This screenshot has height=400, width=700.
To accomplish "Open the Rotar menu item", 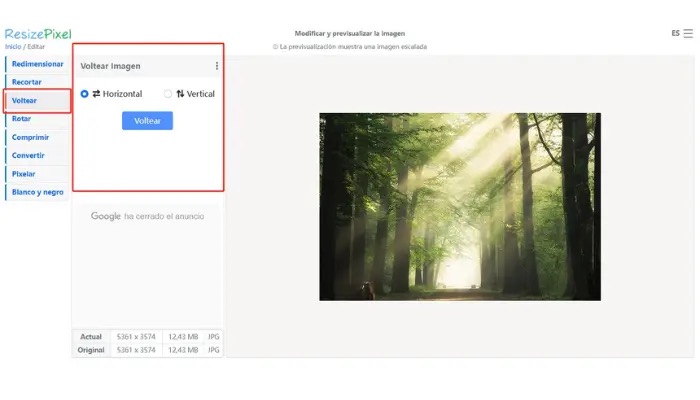I will pyautogui.click(x=37, y=119).
